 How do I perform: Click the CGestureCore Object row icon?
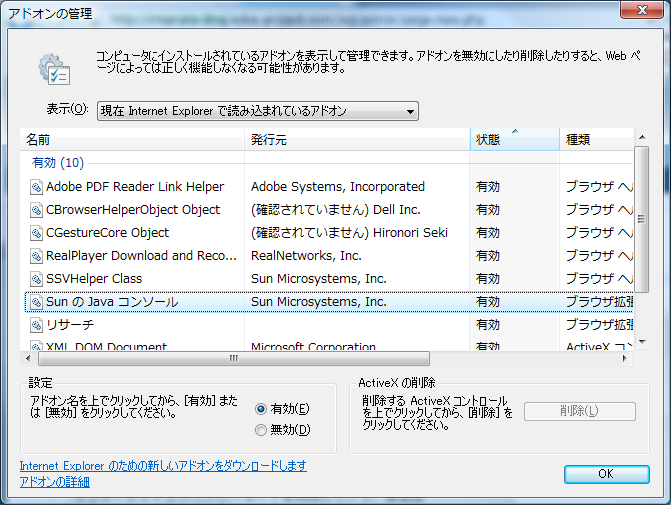pos(36,233)
